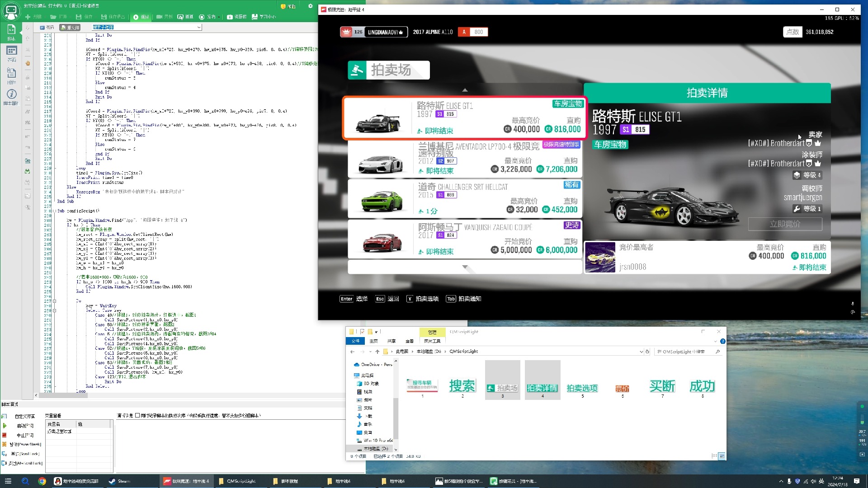Open the Picture Tools ribbon tab
The image size is (868, 488).
(x=432, y=341)
